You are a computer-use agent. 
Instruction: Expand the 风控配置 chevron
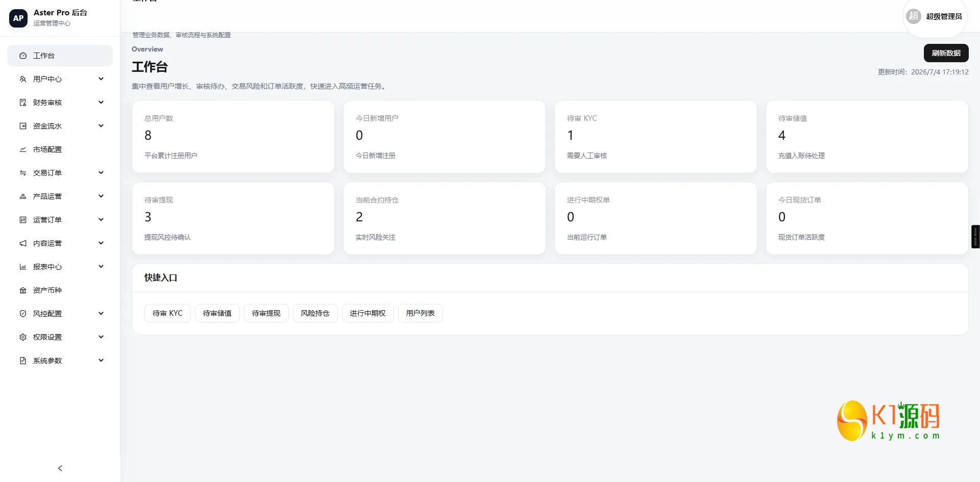(x=101, y=313)
